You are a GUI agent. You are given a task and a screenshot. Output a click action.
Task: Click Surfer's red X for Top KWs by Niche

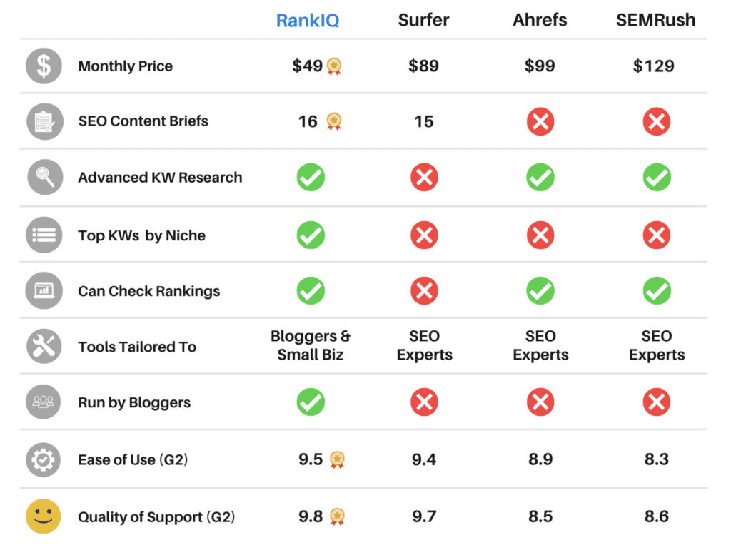pyautogui.click(x=424, y=235)
